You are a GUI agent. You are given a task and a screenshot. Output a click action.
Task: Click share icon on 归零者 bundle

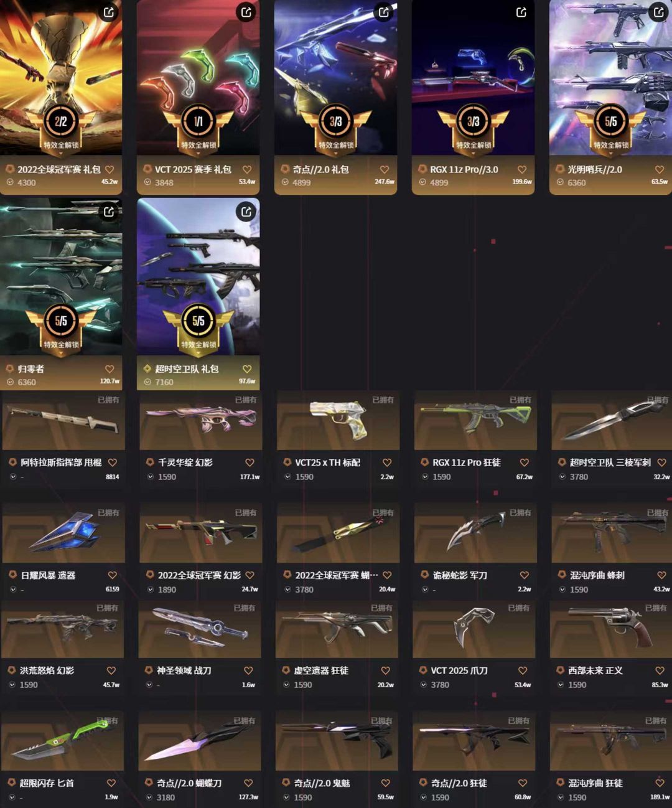pyautogui.click(x=109, y=212)
